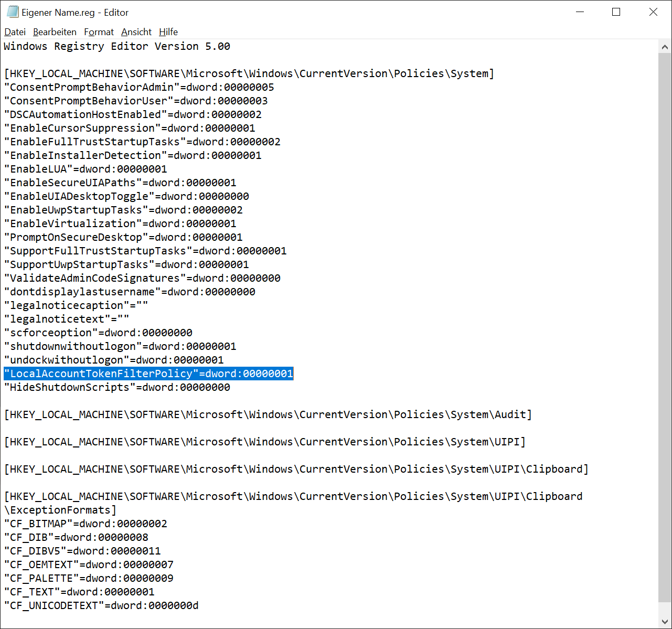Click the Policies\System key header line
The width and height of the screenshot is (672, 629).
(x=249, y=73)
